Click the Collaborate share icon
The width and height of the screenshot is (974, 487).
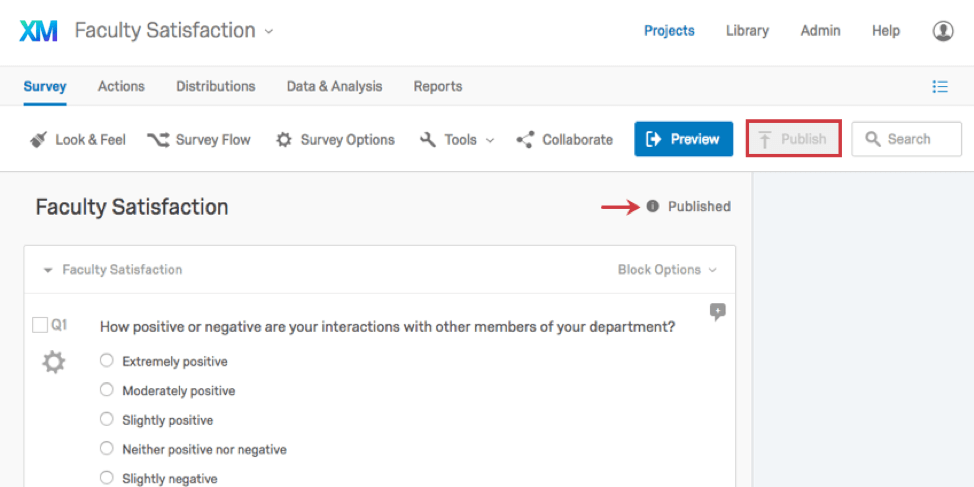point(526,140)
